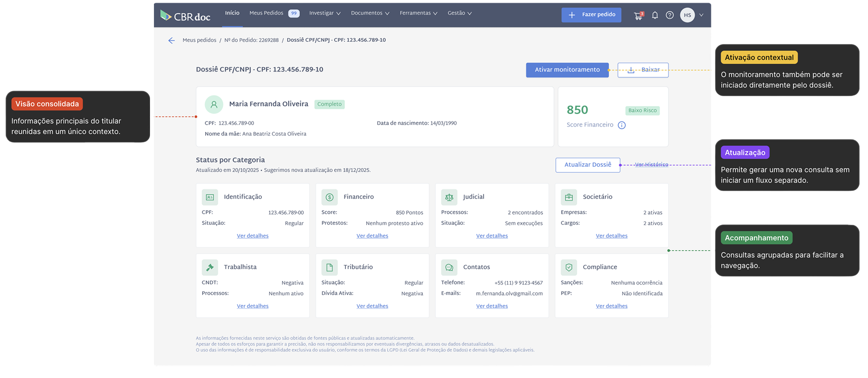Expand the Documentos dropdown menu
The image size is (868, 378).
click(370, 13)
